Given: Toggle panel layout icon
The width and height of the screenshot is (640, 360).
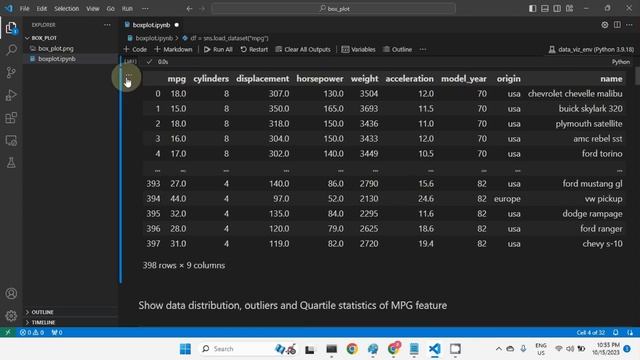Looking at the screenshot, I should 545,8.
